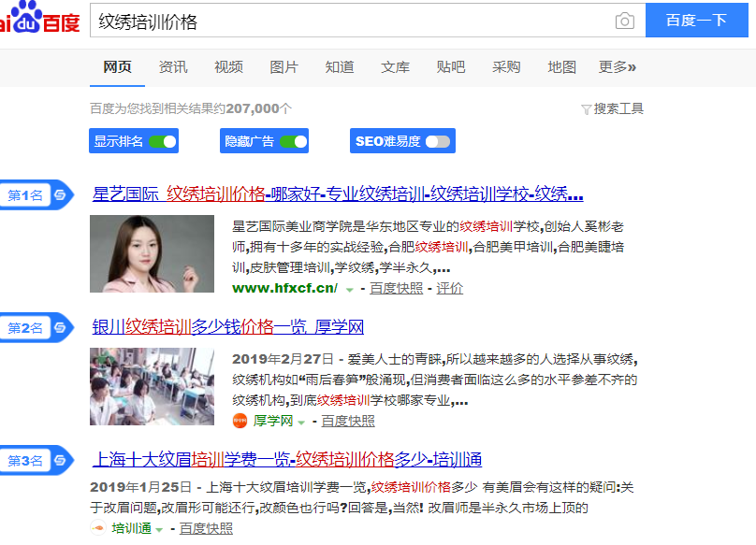
Task: Switch to the 资讯 tab
Action: (x=173, y=67)
